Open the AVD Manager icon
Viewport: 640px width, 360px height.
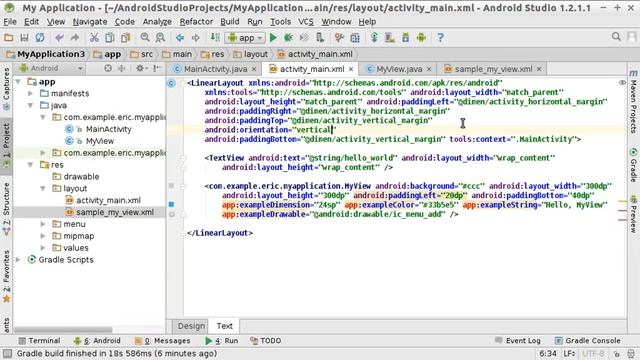390,38
